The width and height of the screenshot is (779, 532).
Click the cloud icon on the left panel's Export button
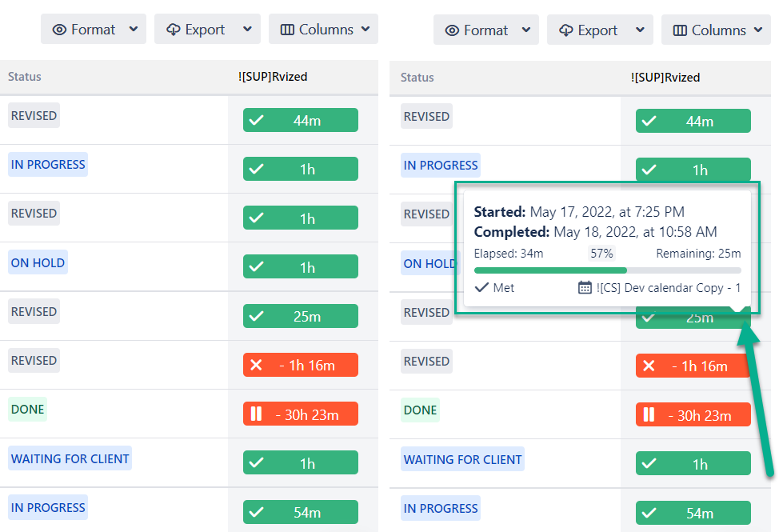(x=173, y=30)
